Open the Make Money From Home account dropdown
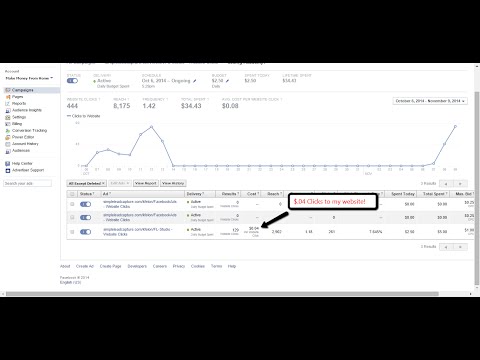 29,78
